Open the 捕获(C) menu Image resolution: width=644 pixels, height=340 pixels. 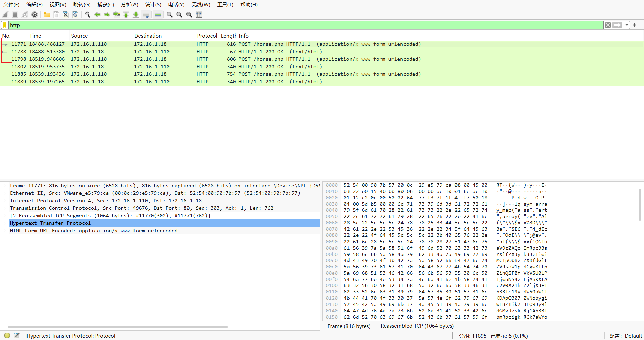click(106, 5)
